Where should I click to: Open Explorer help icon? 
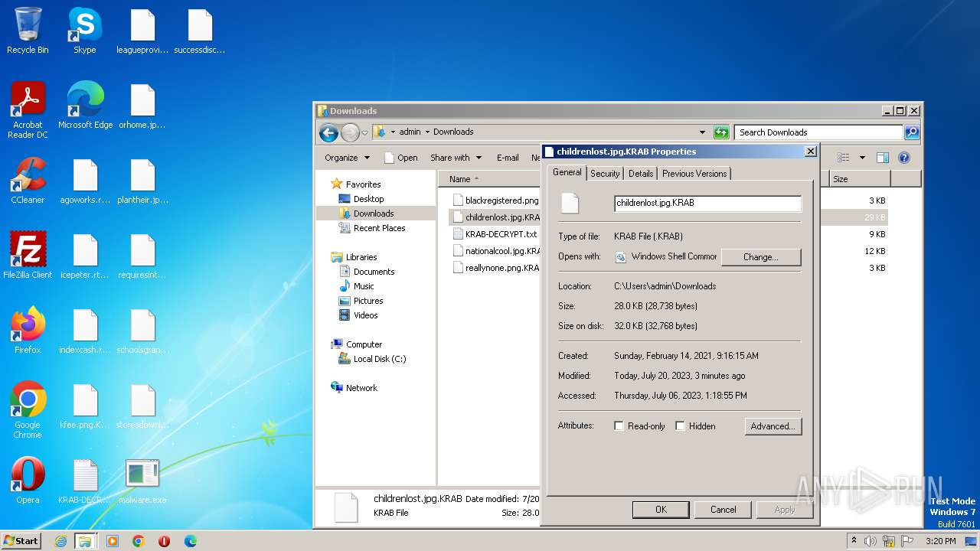click(x=903, y=158)
